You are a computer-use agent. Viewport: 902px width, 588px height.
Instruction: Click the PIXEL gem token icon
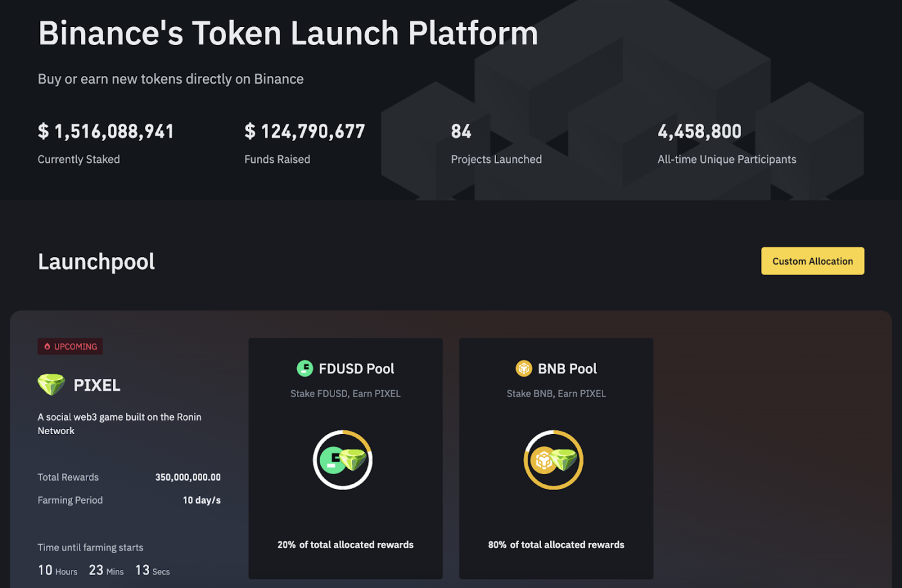(51, 384)
